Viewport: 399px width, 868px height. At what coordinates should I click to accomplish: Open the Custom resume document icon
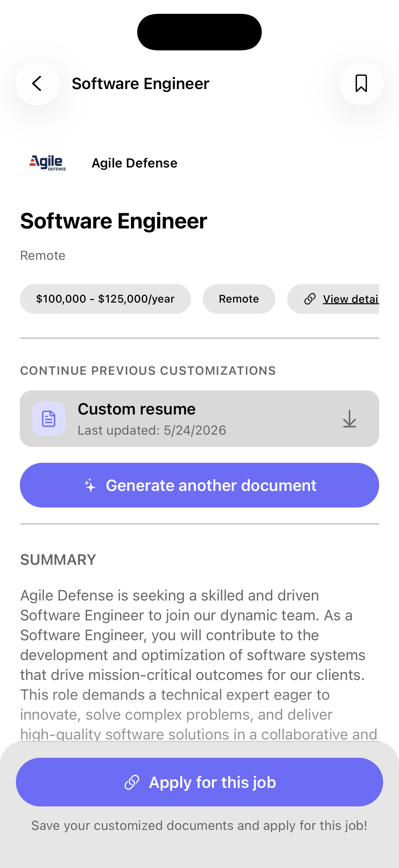point(49,418)
